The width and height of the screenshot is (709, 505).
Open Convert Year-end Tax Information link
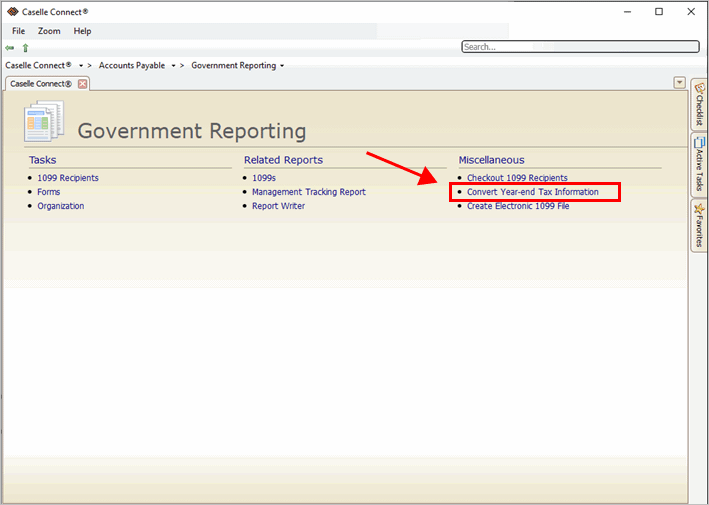(x=533, y=192)
